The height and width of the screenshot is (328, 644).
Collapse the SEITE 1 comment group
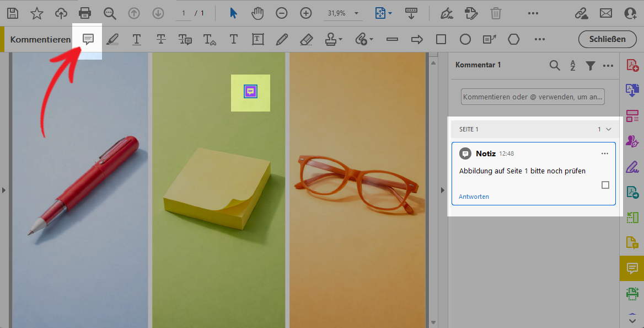pyautogui.click(x=609, y=129)
